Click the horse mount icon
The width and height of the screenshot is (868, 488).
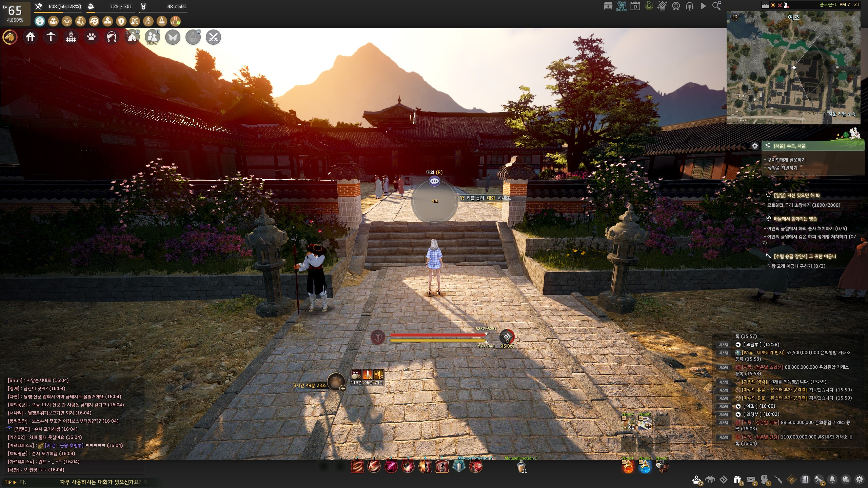click(x=10, y=37)
